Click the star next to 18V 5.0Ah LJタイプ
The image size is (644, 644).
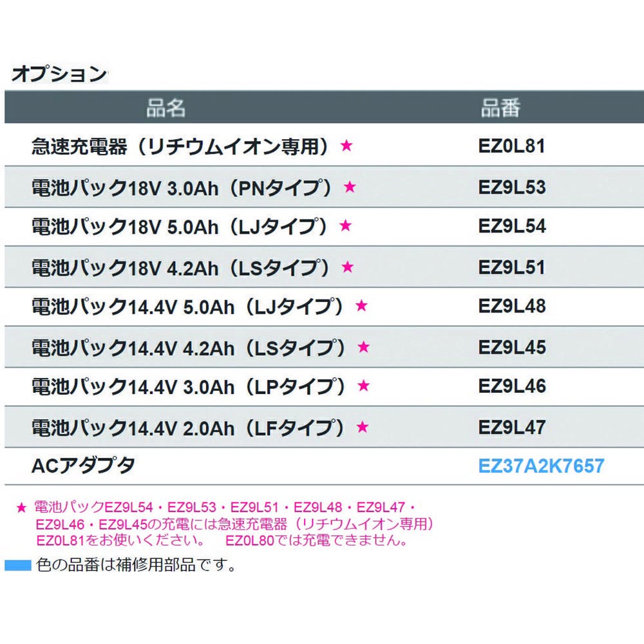coord(346,226)
